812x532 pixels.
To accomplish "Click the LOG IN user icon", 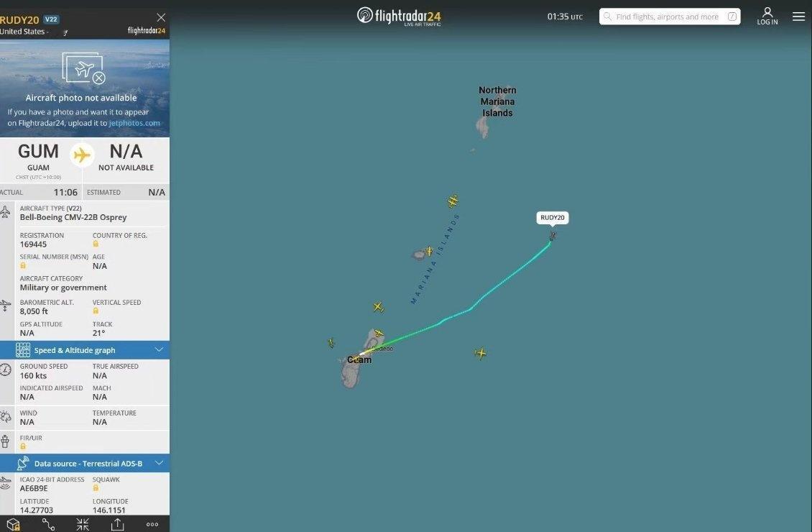I will (x=767, y=16).
